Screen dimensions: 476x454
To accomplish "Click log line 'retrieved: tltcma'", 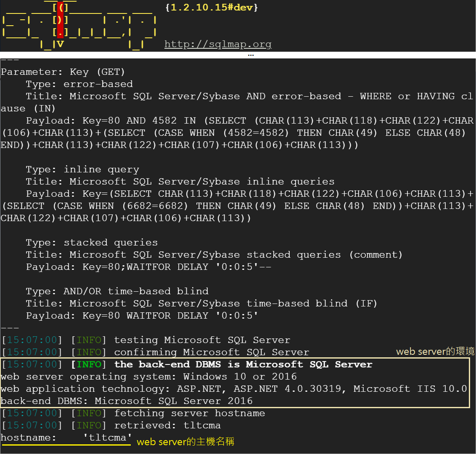I will [x=167, y=425].
